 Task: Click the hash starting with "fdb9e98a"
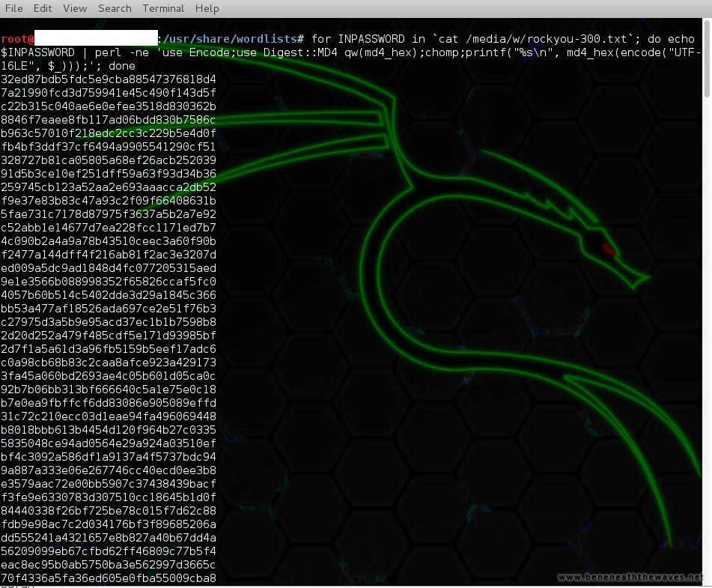[x=109, y=524]
